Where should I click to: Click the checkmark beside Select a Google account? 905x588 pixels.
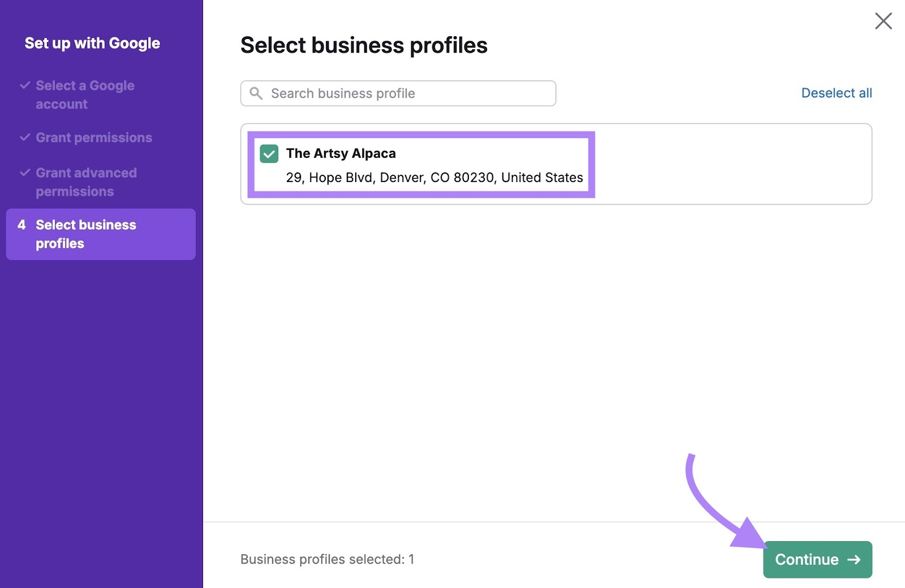(25, 85)
